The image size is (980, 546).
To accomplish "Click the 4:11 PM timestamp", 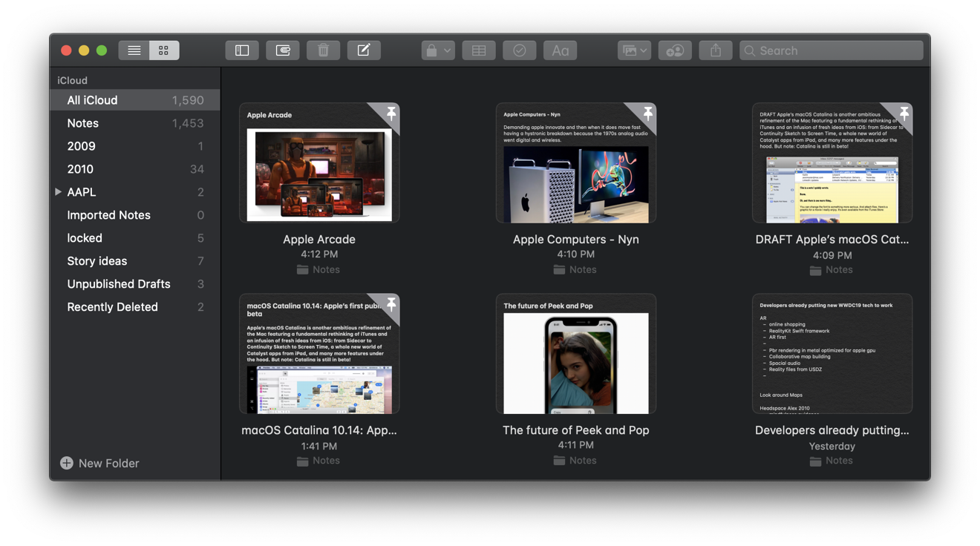I will click(x=576, y=445).
